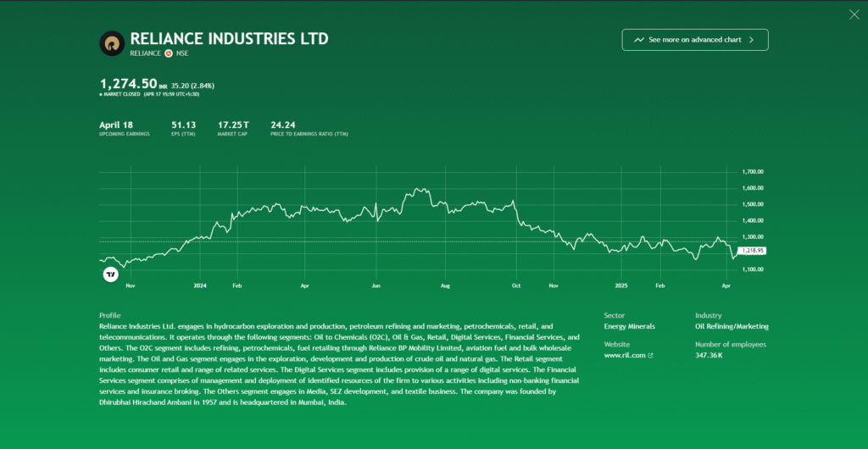Viewport: 868px width, 449px height.
Task: Click the 2025 label on time axis
Action: click(623, 285)
